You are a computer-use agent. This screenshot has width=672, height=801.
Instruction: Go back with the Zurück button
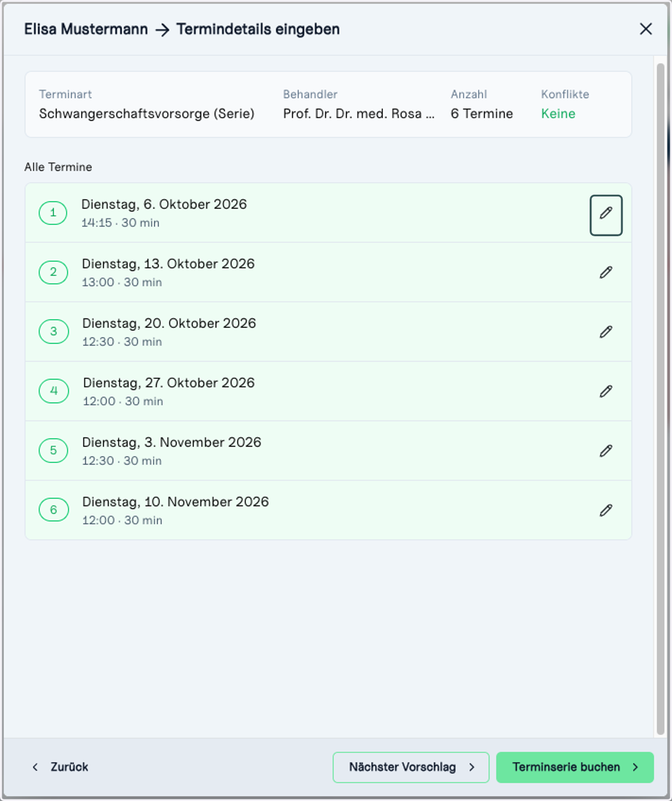(60, 767)
